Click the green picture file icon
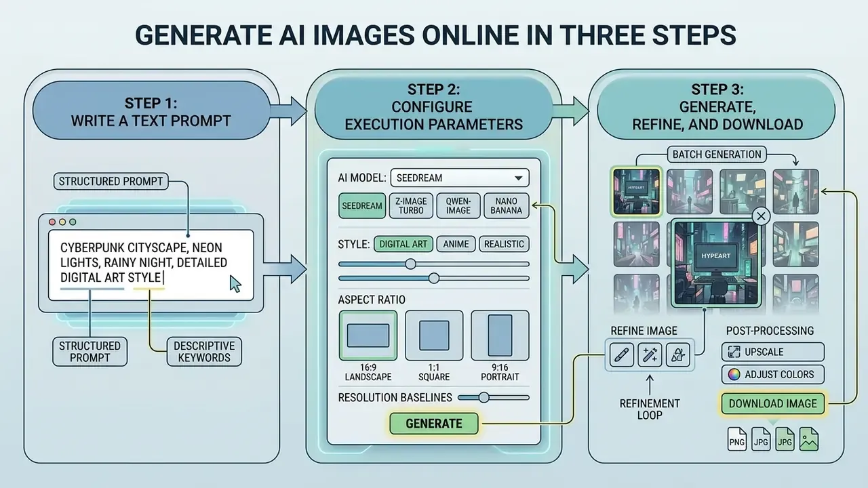This screenshot has width=868, height=488. click(809, 439)
